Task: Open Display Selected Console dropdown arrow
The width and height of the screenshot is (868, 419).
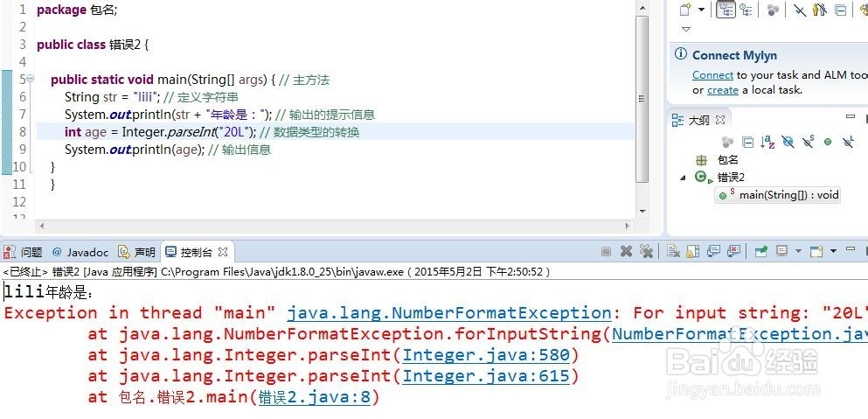Action: click(x=798, y=252)
